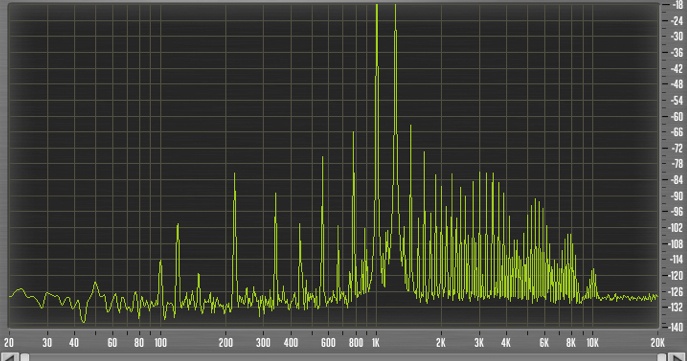Click the -132 dB level label
Screen dimensions: 687x361
676,307
